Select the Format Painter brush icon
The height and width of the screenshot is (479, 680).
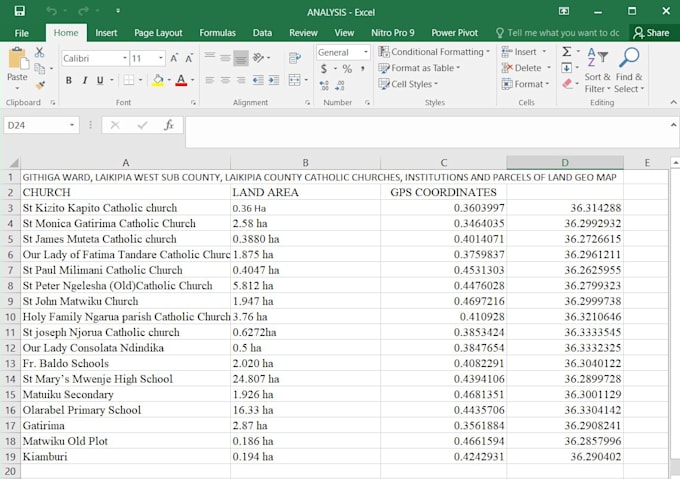40,86
